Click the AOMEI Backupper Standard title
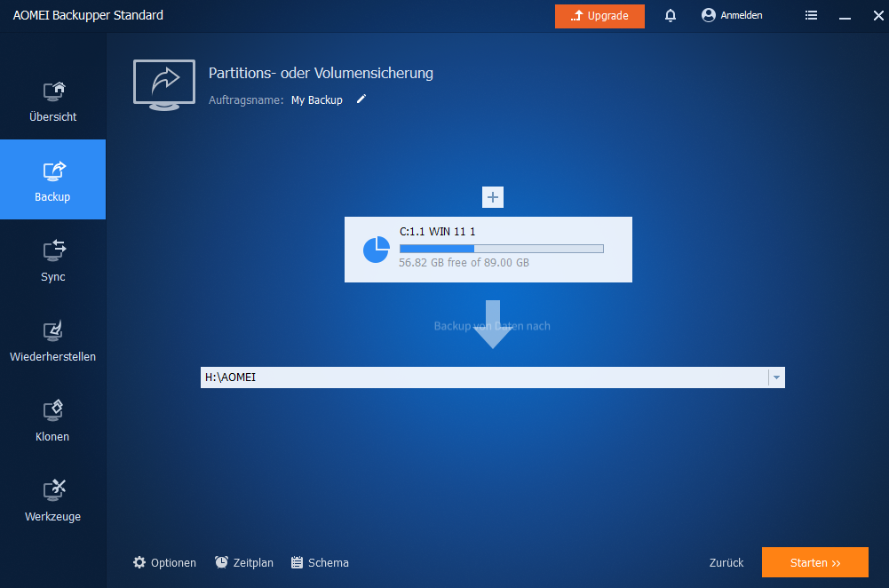The height and width of the screenshot is (588, 889). (88, 15)
